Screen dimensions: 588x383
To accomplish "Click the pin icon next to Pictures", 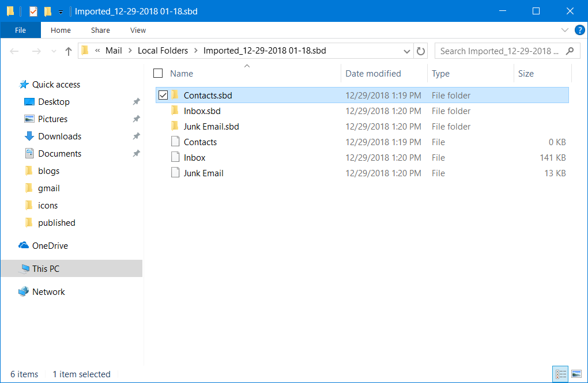I will pos(137,119).
